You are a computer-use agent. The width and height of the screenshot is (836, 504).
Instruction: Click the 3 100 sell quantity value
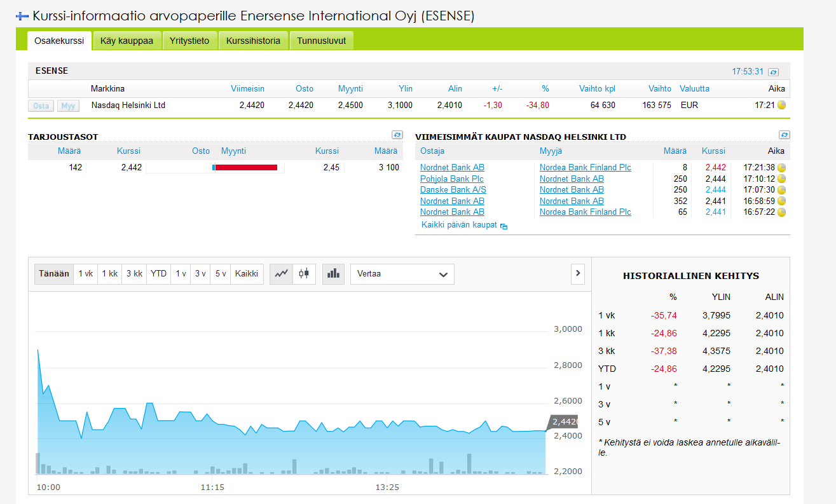point(388,167)
